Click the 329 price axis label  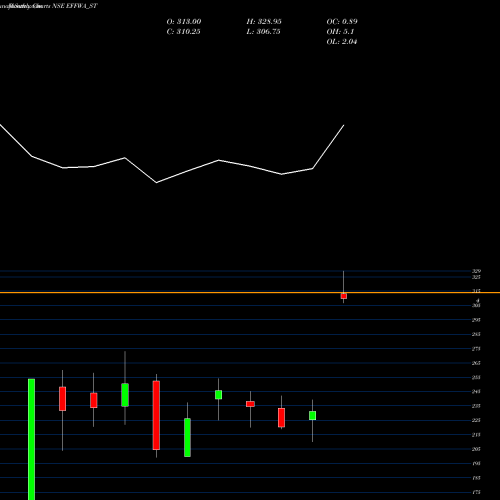(x=476, y=271)
